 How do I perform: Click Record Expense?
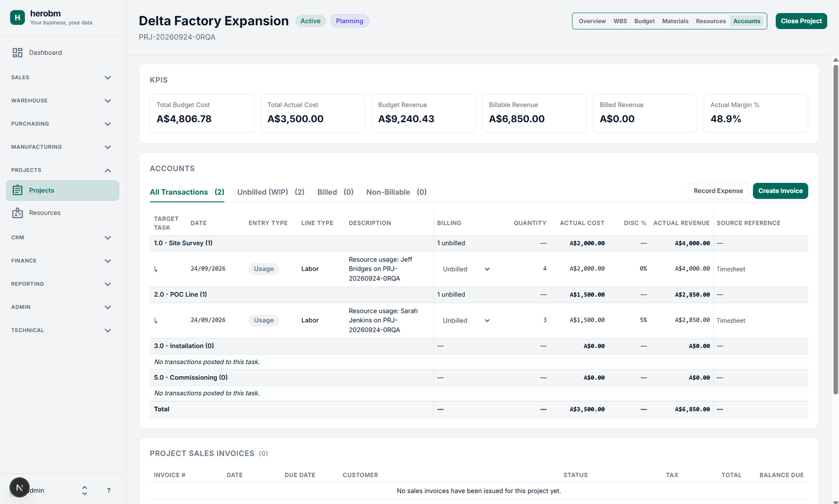point(718,191)
